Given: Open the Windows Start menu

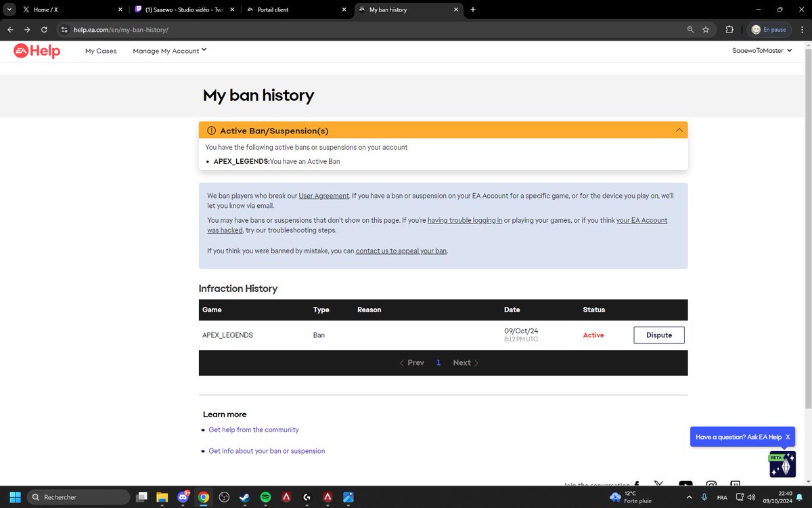Looking at the screenshot, I should pos(16,496).
